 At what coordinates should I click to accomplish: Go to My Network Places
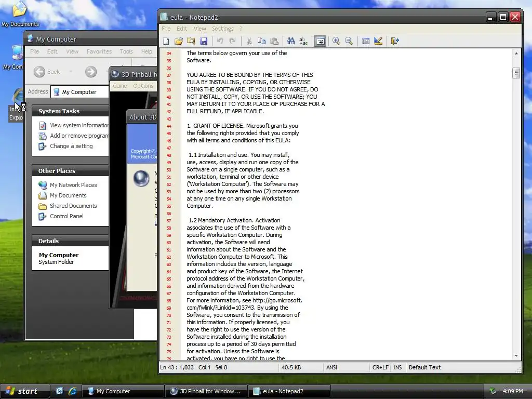(68, 185)
